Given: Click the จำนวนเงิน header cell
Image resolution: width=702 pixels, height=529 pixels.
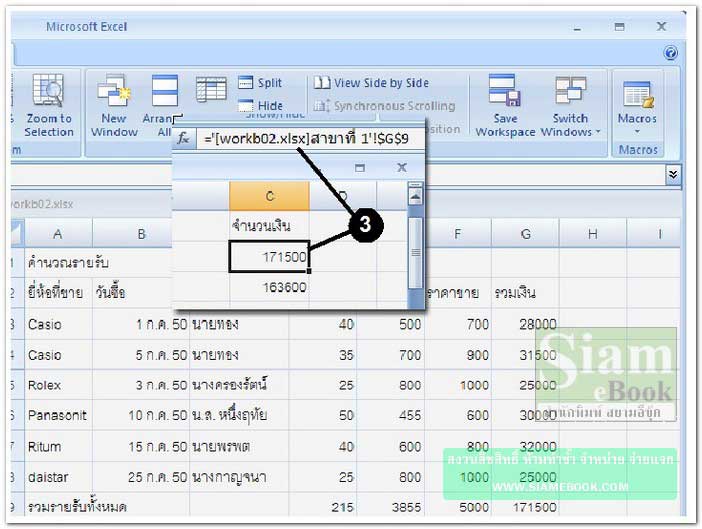Looking at the screenshot, I should pyautogui.click(x=270, y=226).
